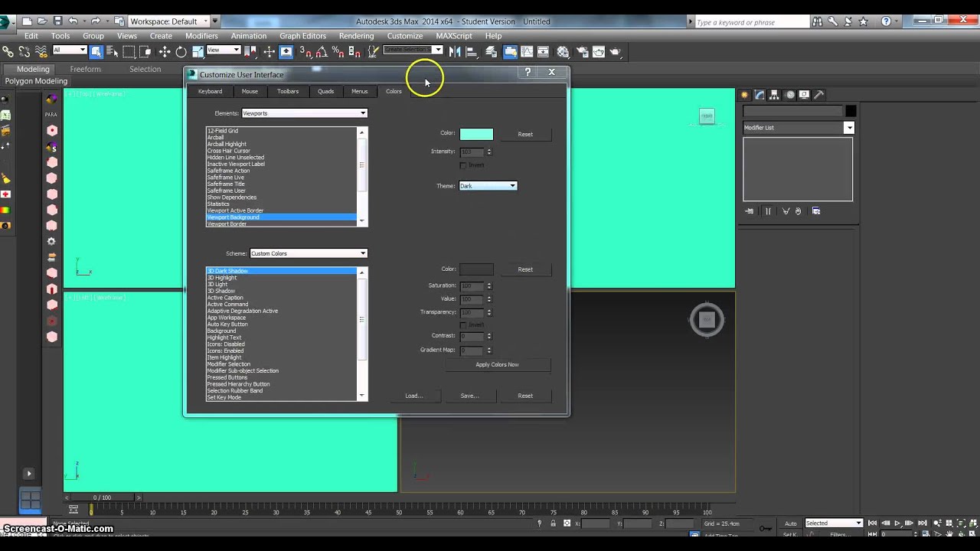Open the Scheme dropdown showing Custom Colors

(309, 253)
